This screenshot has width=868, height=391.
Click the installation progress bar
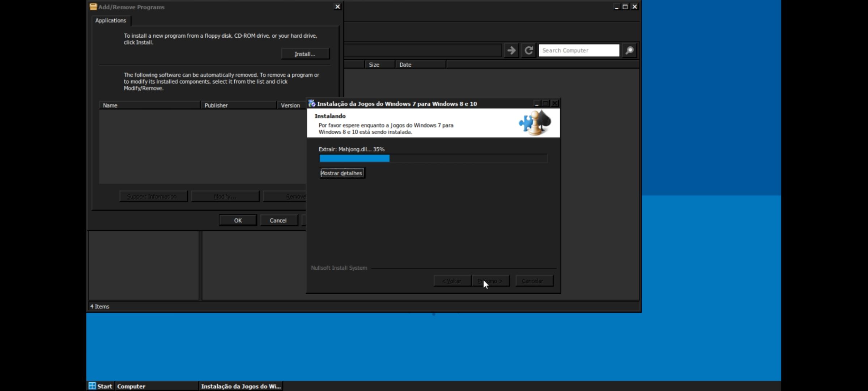[433, 158]
